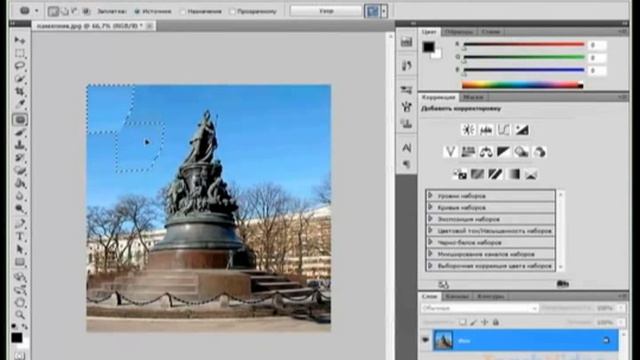
Task: Select the Eyedropper tool
Action: 20,104
